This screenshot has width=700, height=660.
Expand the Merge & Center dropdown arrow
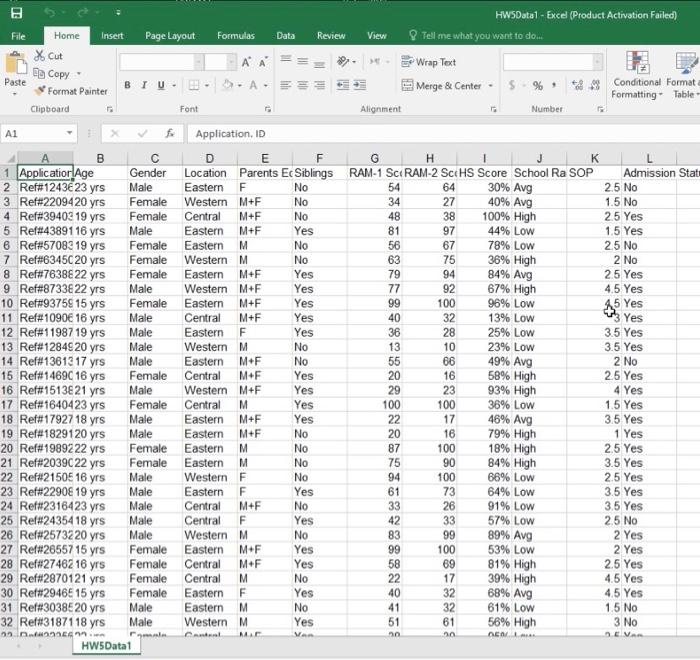click(x=491, y=85)
